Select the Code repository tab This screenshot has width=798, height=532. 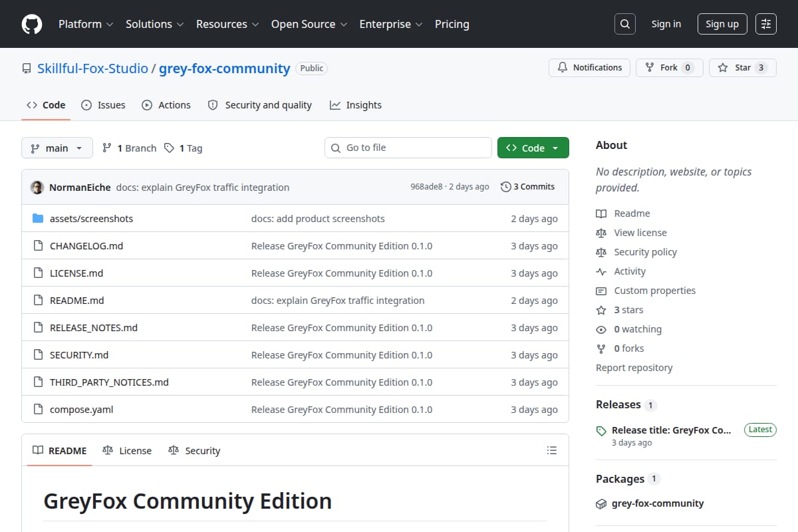pos(46,105)
